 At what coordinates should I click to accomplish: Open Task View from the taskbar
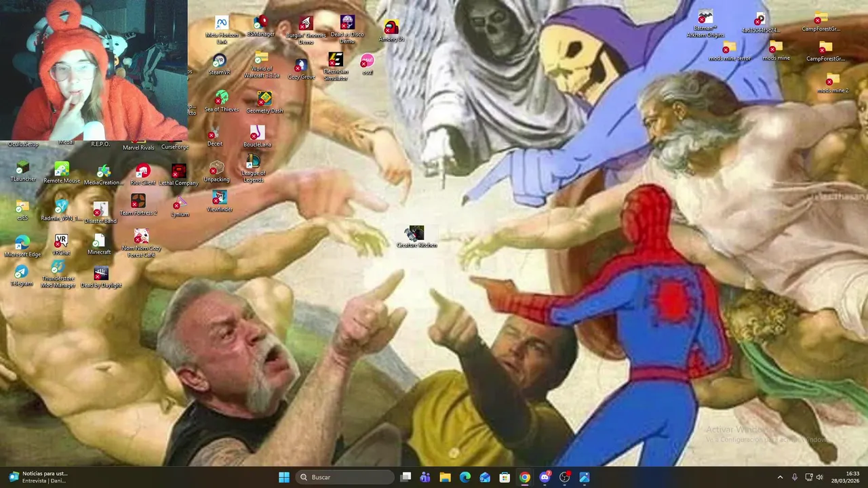(x=406, y=477)
